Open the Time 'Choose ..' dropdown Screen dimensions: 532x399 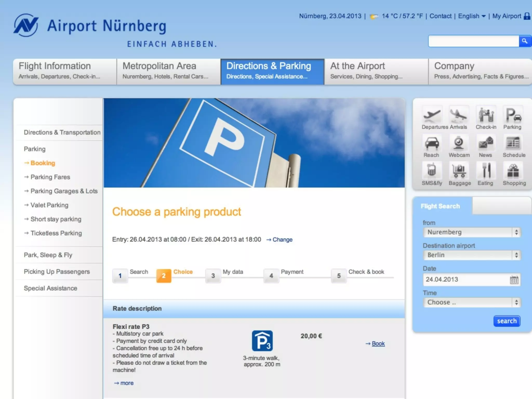coord(472,302)
